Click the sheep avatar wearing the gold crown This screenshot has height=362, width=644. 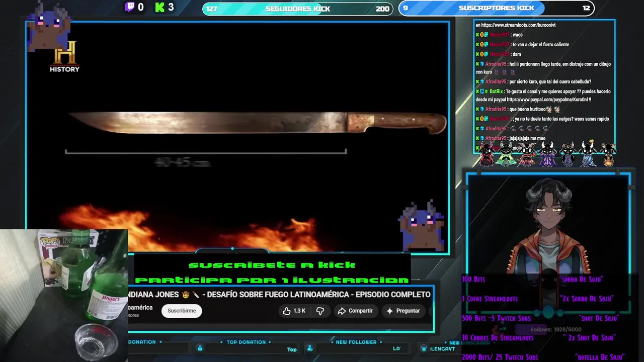point(588,153)
